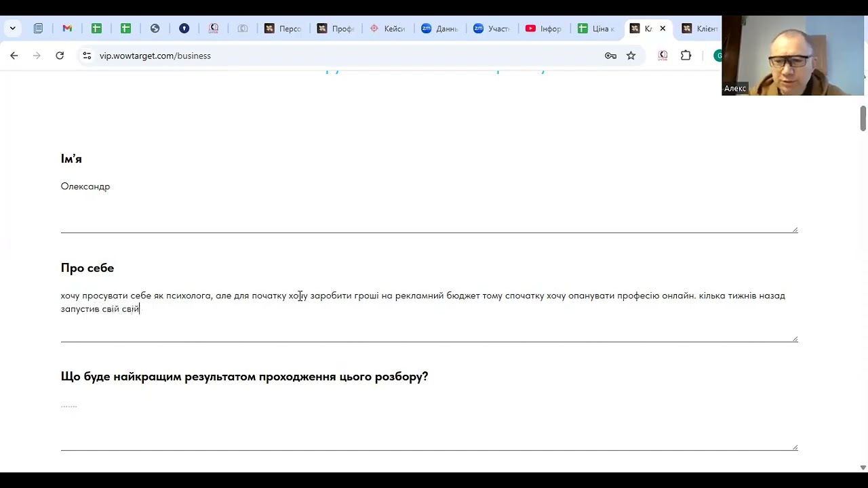
Task: Open the Extensions puzzle piece menu
Action: 686,56
